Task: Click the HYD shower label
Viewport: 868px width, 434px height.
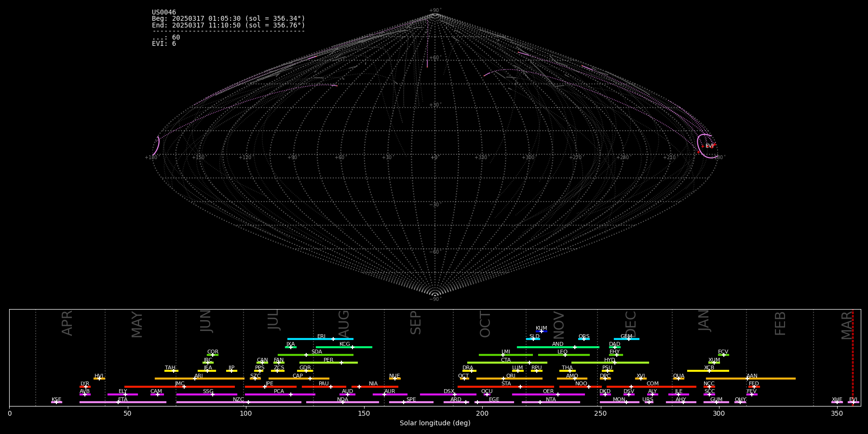Action: tap(610, 360)
